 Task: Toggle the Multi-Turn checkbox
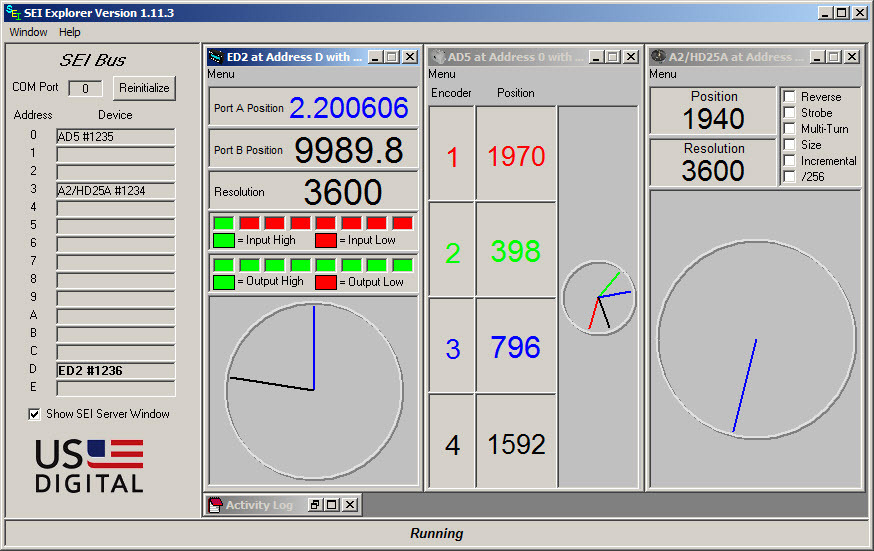tap(789, 129)
